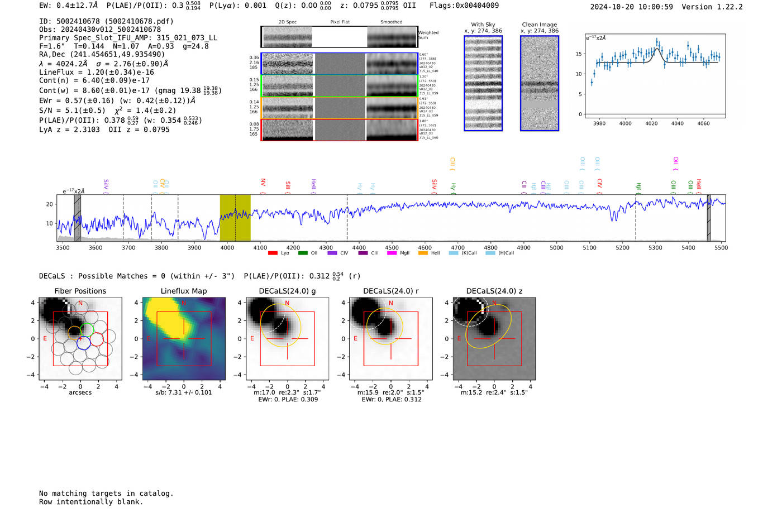This screenshot has width=782, height=532.
Task: Click the With Sky cutout image
Action: 483,83
